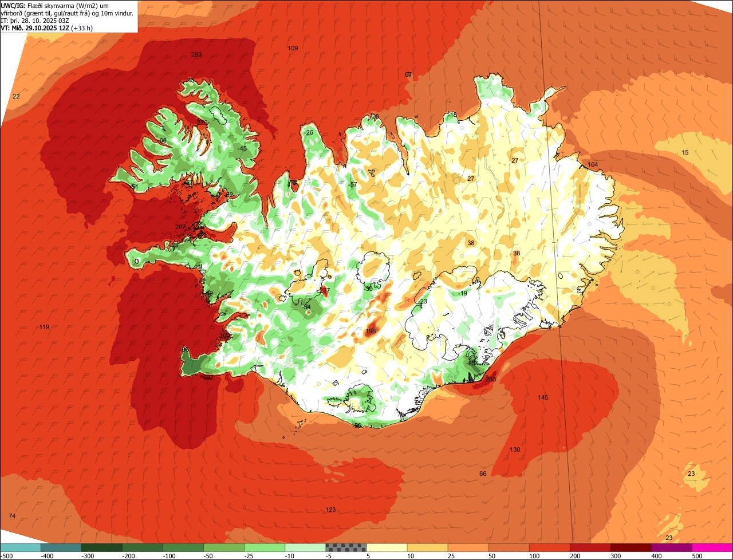Select the darkest green legend swatch above -300
The width and height of the screenshot is (733, 560).
(101, 547)
